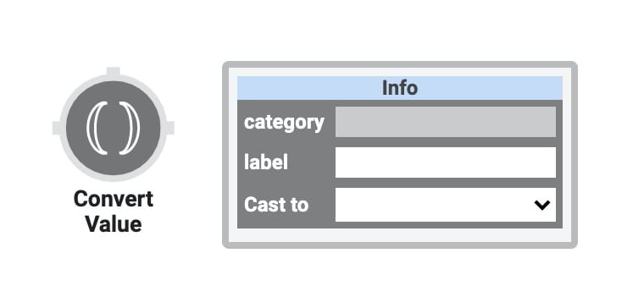Click the Cast to row label text
This screenshot has height=308, width=644.
[276, 205]
